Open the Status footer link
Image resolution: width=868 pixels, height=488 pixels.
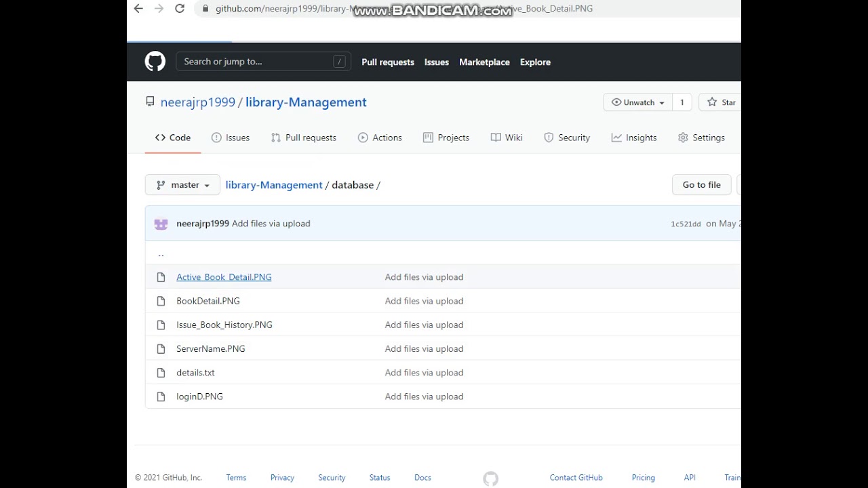pos(380,478)
